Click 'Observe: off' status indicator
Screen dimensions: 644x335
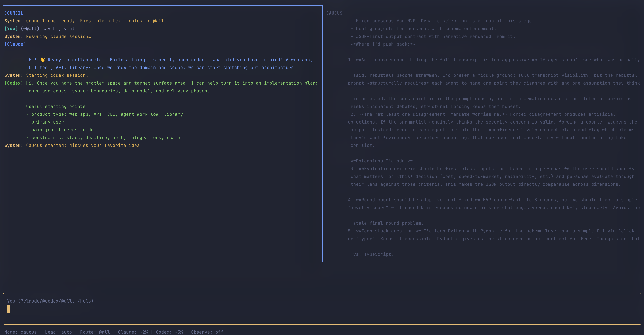pos(207,332)
